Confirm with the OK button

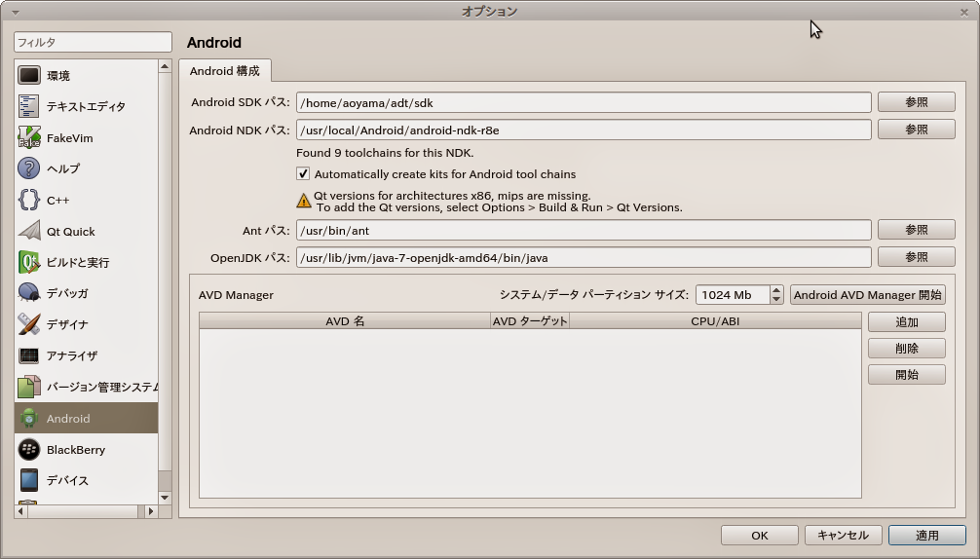point(760,536)
